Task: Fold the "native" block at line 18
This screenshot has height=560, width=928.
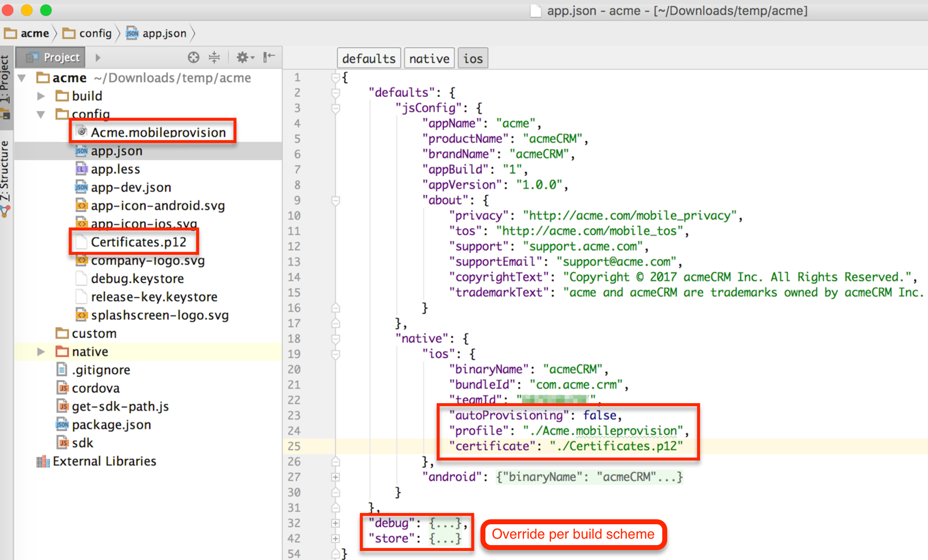Action: point(336,339)
